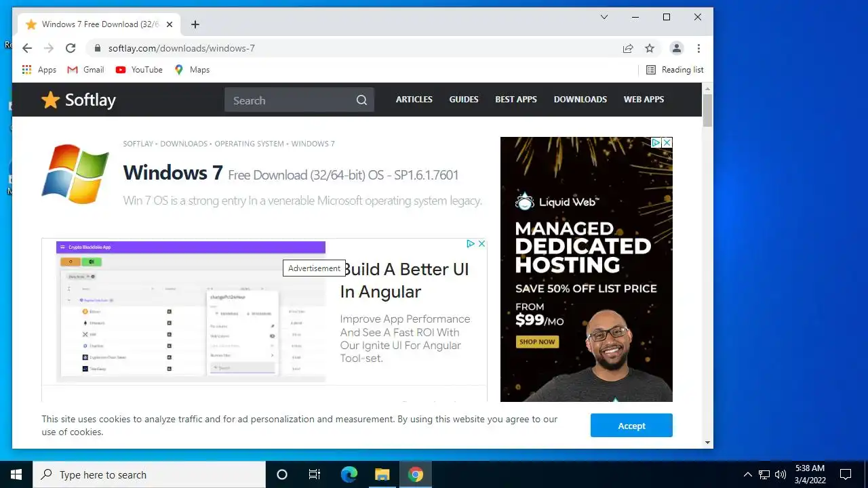This screenshot has width=868, height=488.
Task: Click the address bar URL
Action: (x=182, y=48)
